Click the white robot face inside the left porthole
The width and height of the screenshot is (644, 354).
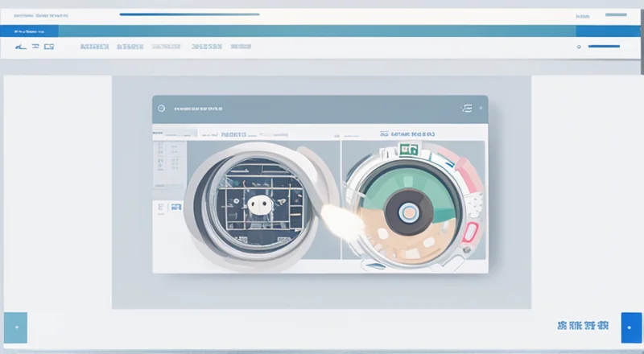259,205
